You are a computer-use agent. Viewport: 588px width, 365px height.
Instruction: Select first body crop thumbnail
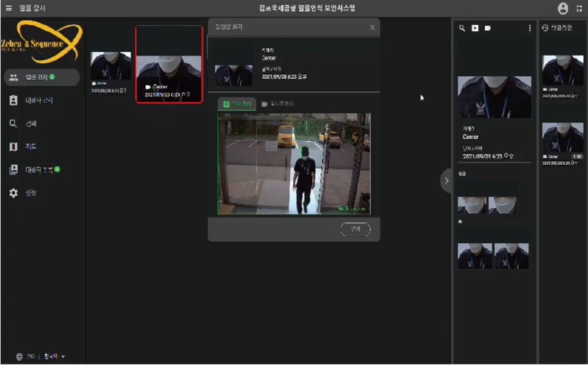(x=475, y=256)
